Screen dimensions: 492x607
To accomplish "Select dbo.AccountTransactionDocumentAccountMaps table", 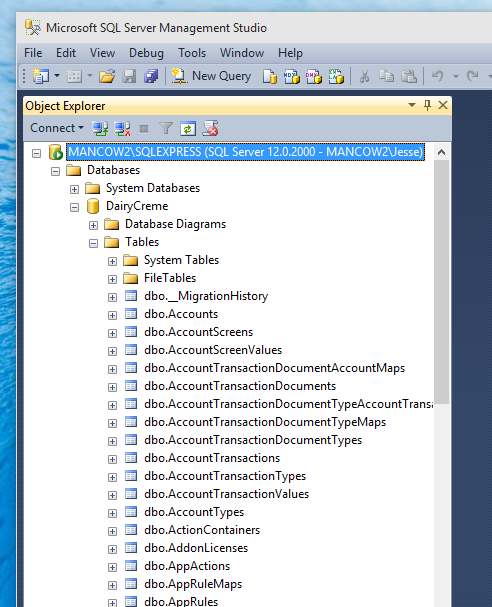I will tap(274, 368).
